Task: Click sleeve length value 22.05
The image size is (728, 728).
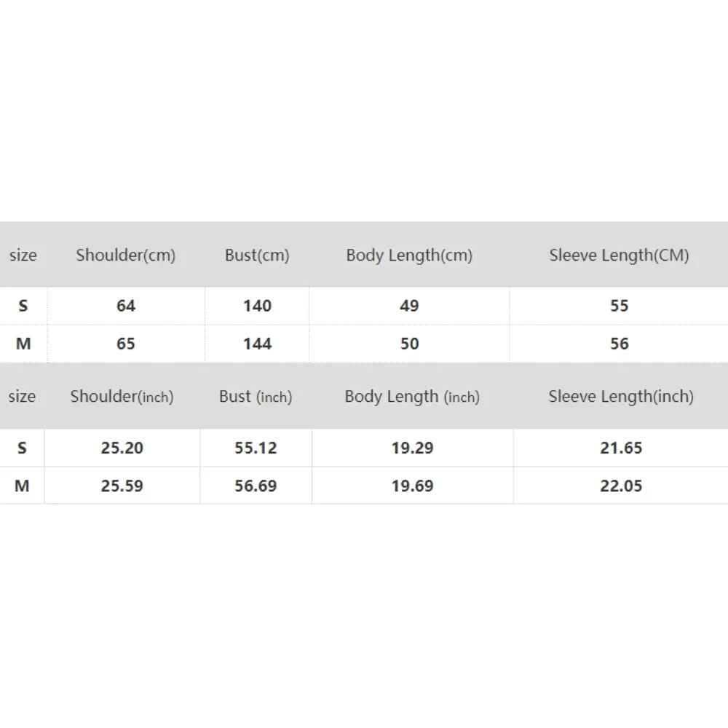Action: click(x=621, y=486)
